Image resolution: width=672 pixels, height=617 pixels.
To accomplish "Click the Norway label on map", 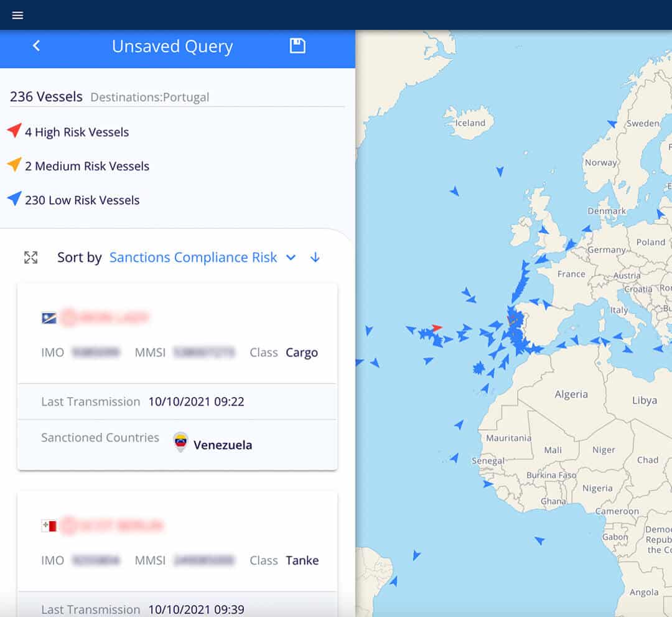I will point(601,162).
